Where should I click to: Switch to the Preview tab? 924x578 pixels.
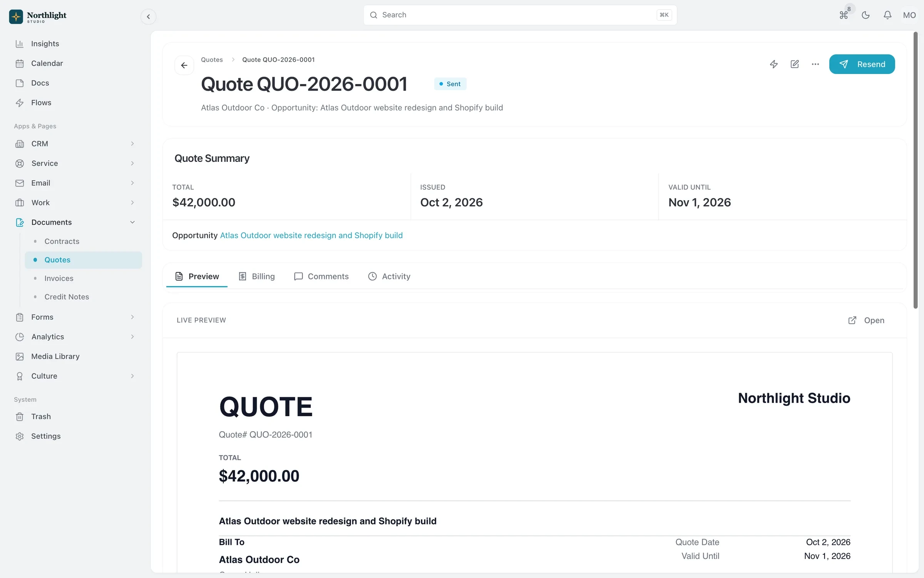[x=197, y=276]
